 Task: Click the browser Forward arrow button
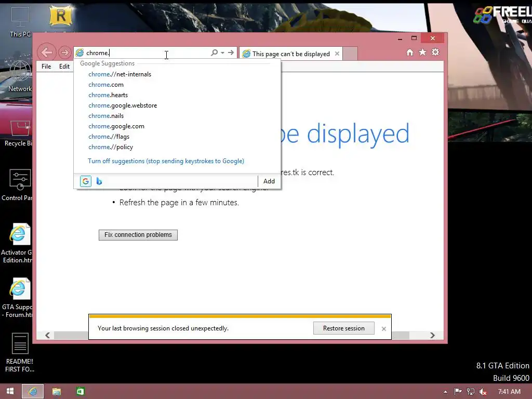64,52
